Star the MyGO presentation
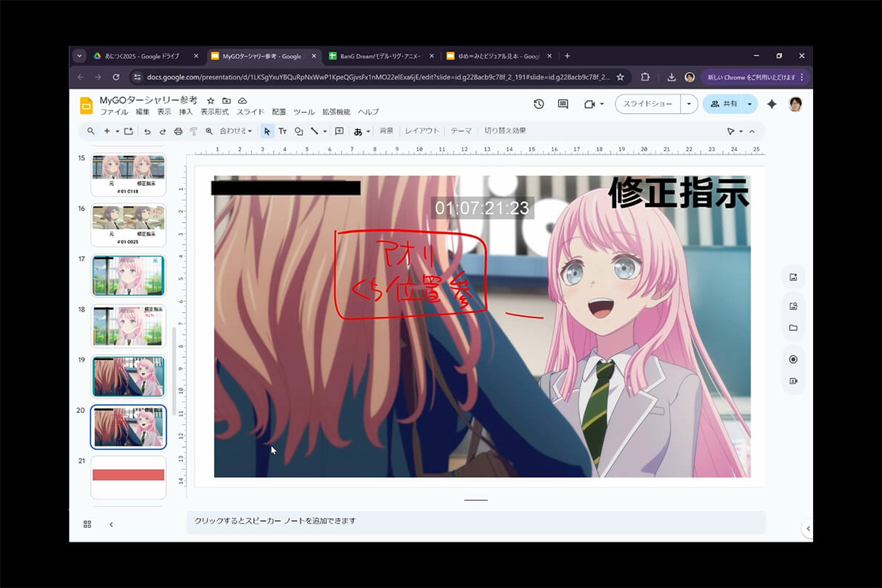 [x=211, y=100]
